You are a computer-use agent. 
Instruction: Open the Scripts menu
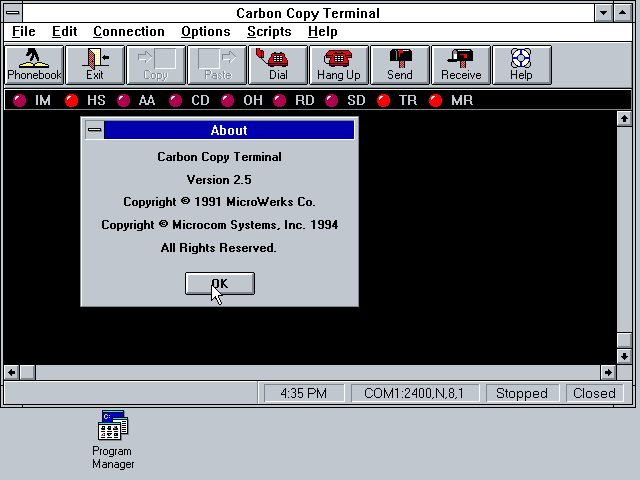(x=269, y=32)
